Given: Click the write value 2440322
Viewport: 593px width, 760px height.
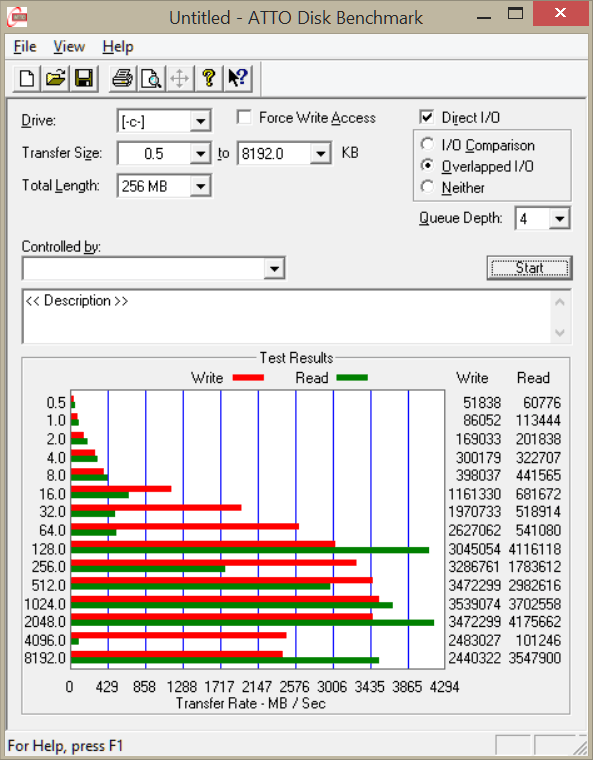Looking at the screenshot, I should click(x=474, y=658).
